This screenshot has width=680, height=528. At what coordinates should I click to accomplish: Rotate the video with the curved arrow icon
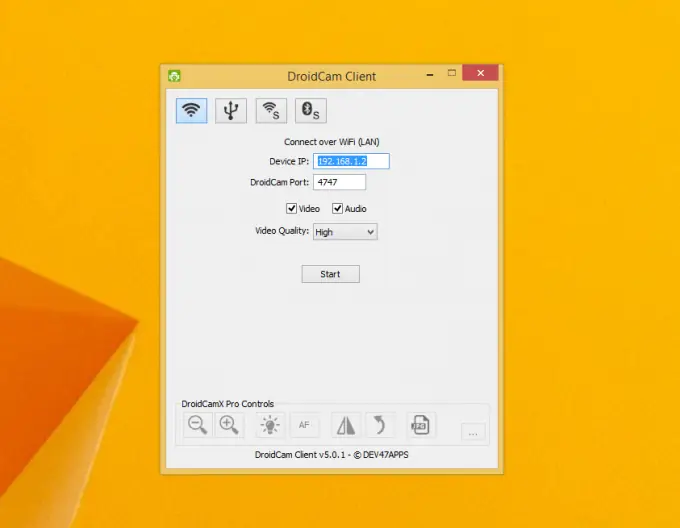[x=380, y=425]
